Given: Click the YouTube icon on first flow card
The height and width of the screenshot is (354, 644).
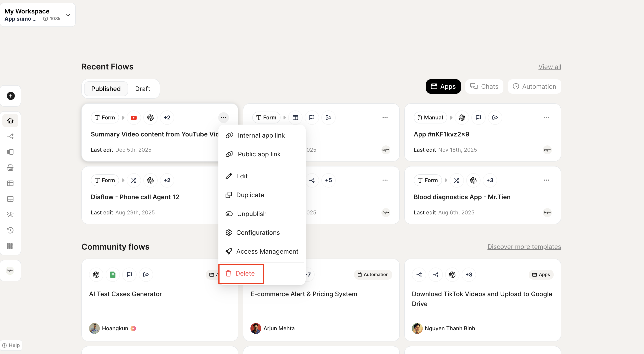Looking at the screenshot, I should tap(133, 117).
